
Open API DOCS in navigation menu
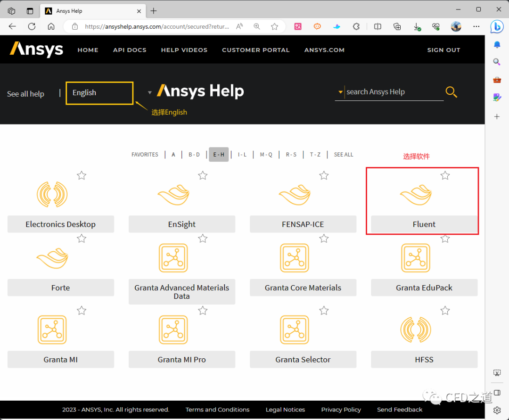tap(130, 50)
